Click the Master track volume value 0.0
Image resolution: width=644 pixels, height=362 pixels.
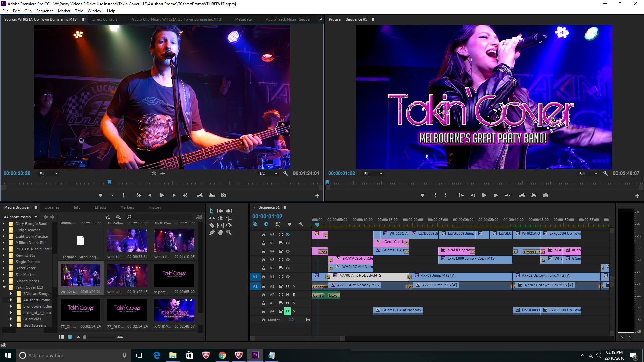(291, 320)
